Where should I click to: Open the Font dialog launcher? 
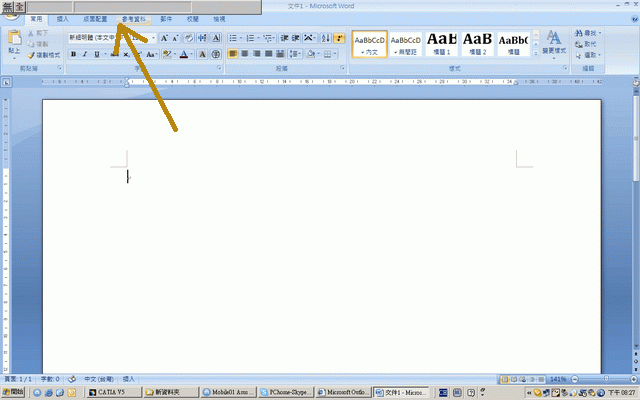pos(219,68)
